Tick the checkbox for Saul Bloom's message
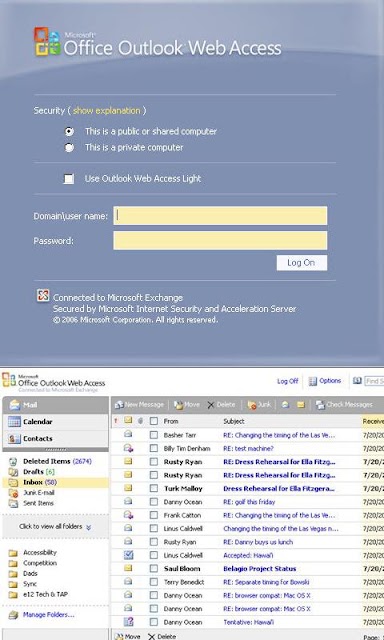The height and width of the screenshot is (640, 384). (x=153, y=569)
